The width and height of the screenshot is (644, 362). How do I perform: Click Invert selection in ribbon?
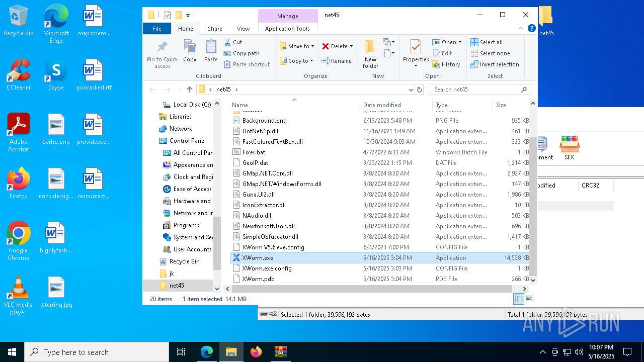click(495, 64)
